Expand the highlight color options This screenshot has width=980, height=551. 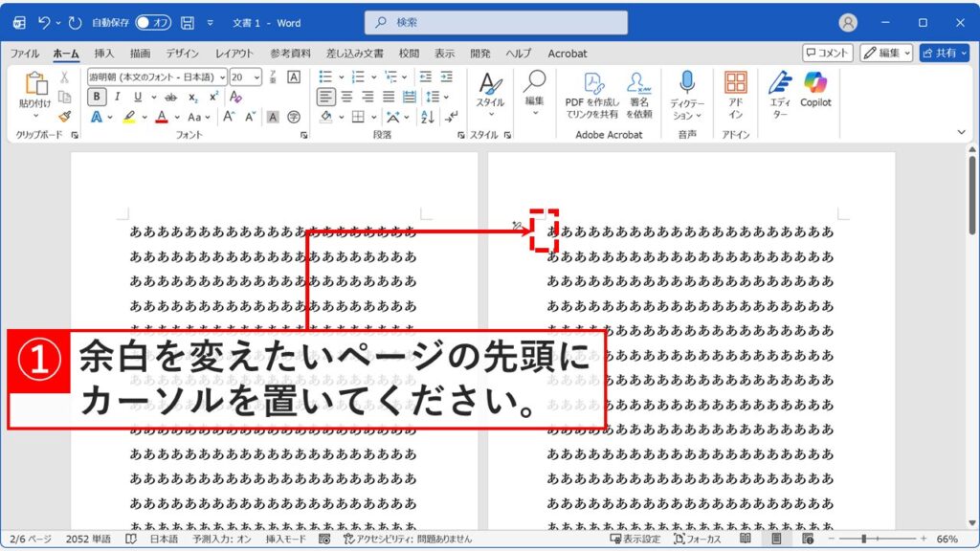143,117
